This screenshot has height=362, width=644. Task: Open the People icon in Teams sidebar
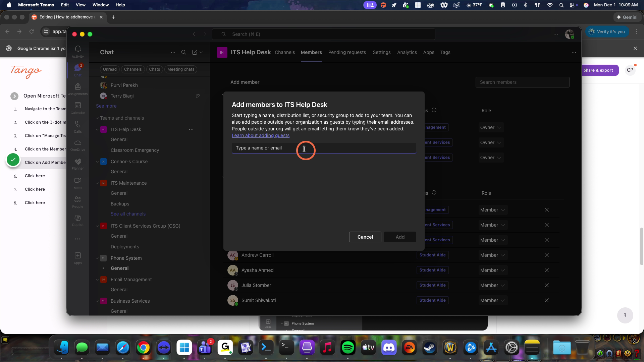77,202
